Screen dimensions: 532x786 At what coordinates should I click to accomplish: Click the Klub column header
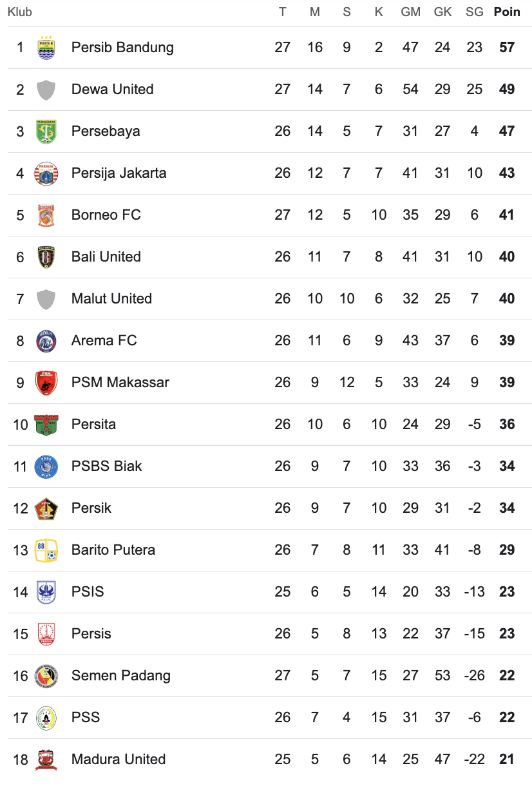pos(19,12)
